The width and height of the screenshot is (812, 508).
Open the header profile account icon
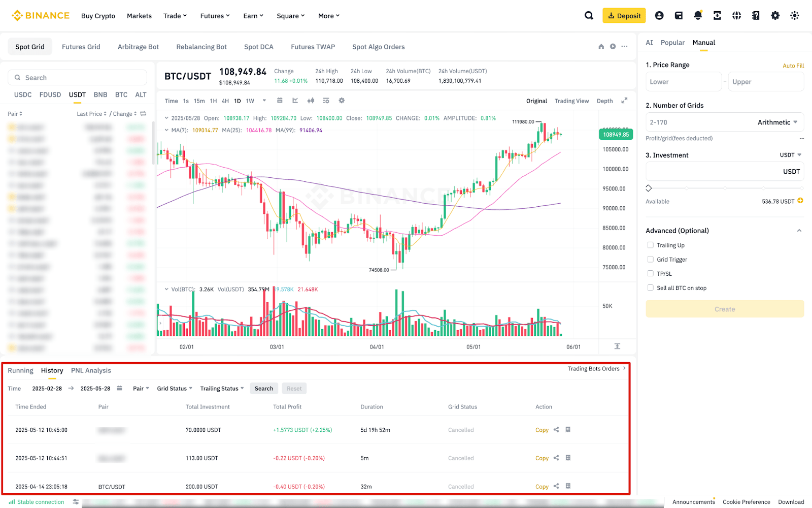coord(659,16)
